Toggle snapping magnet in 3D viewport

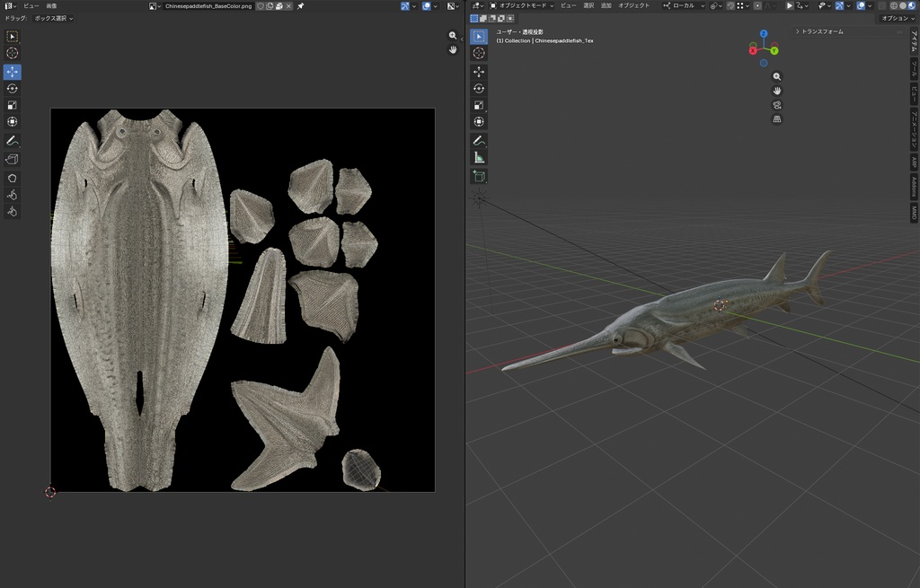730,6
